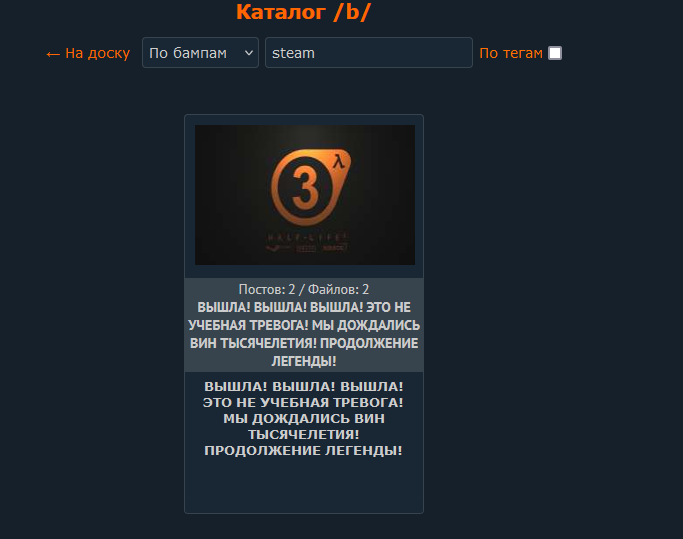Click empty area at bottom of thread card

[304, 487]
